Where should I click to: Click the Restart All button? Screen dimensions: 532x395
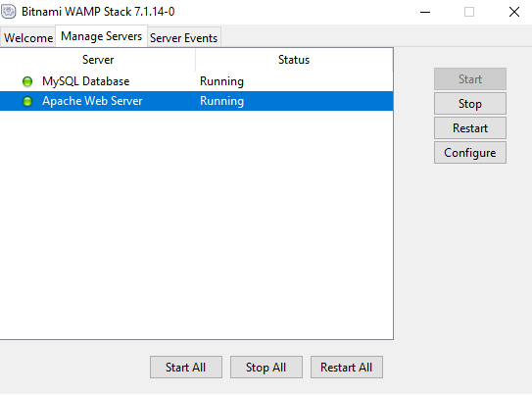pos(347,368)
